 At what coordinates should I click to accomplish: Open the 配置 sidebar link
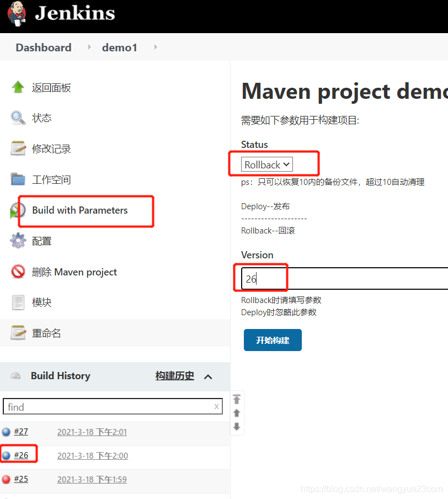click(x=42, y=241)
